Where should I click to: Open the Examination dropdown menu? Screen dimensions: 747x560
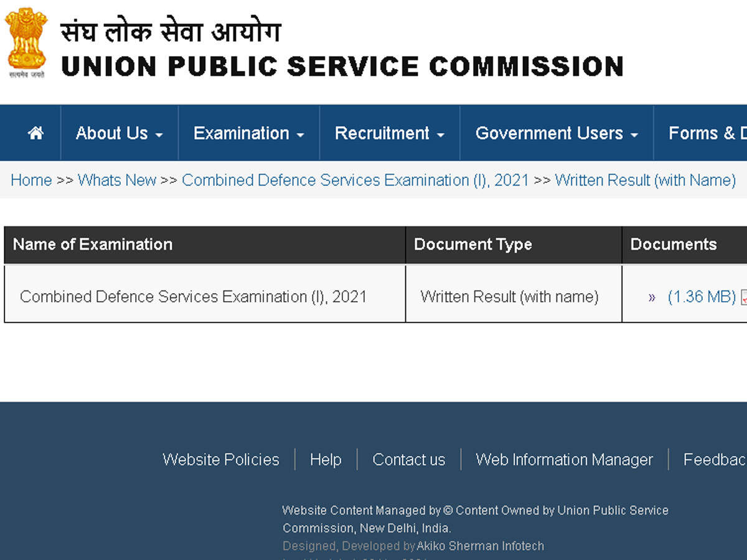click(x=248, y=133)
